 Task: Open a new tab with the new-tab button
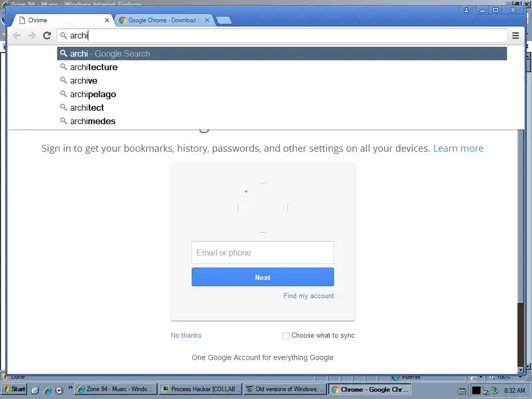click(223, 21)
